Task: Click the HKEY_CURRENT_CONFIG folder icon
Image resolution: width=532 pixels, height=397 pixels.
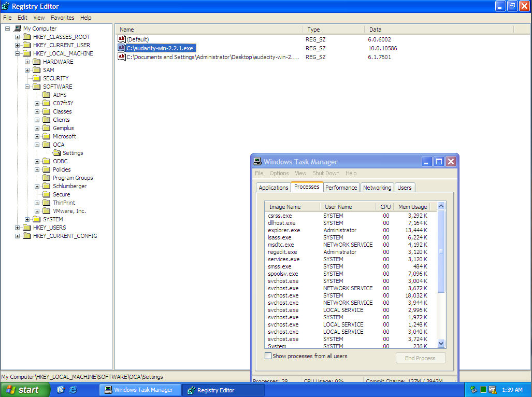Action: [27, 236]
